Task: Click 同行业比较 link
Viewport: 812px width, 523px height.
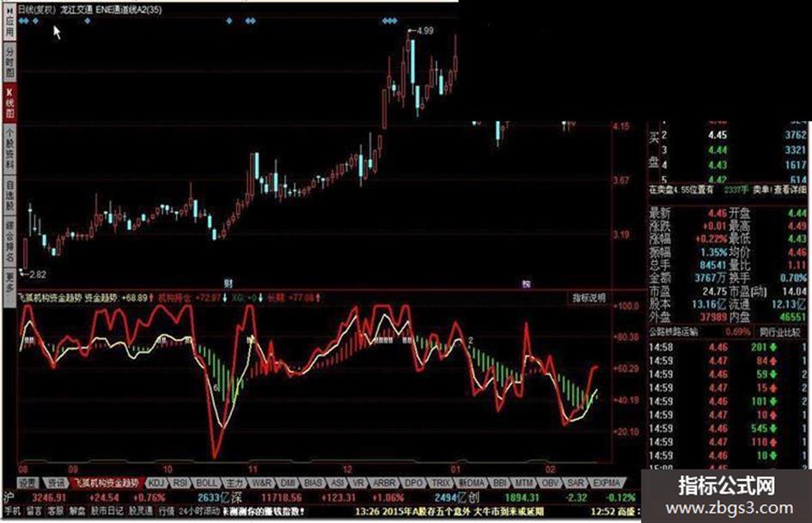Action: 779,332
